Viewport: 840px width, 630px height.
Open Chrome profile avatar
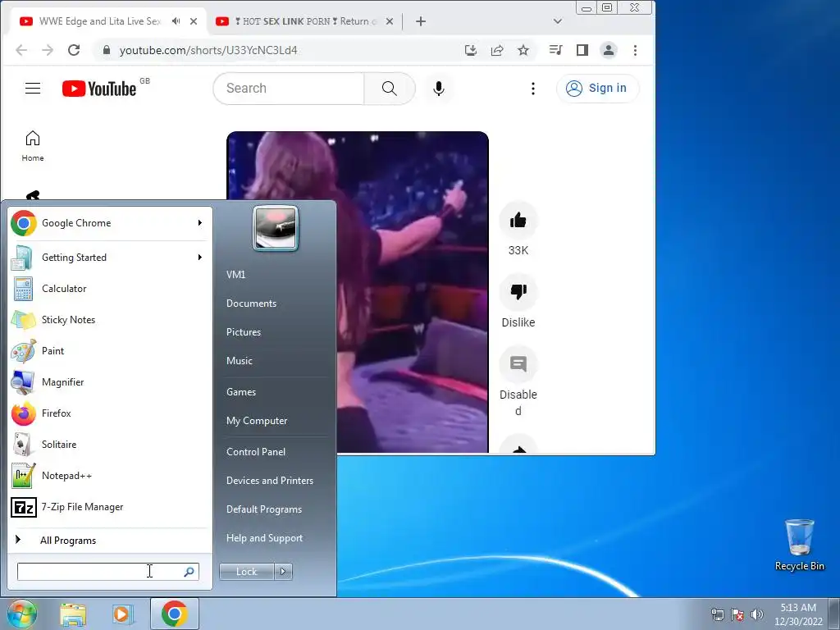point(609,50)
